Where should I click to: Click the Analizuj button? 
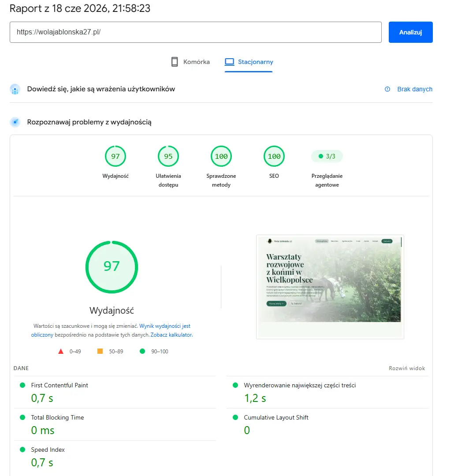tap(410, 32)
